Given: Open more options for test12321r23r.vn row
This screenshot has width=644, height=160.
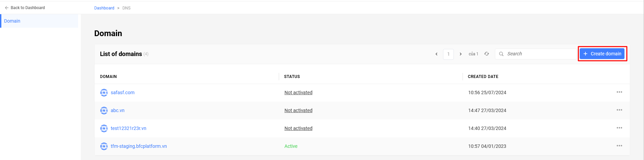Looking at the screenshot, I should [x=619, y=128].
